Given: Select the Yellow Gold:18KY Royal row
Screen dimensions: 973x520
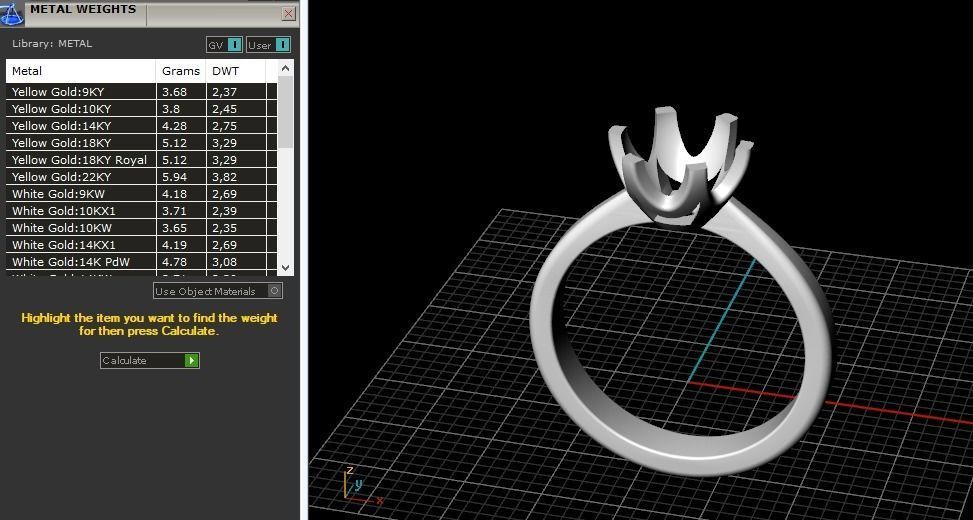Looking at the screenshot, I should (x=141, y=159).
